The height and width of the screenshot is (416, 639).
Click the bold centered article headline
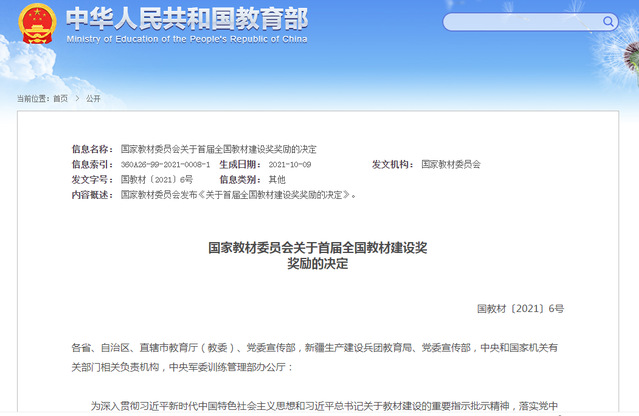(x=318, y=254)
